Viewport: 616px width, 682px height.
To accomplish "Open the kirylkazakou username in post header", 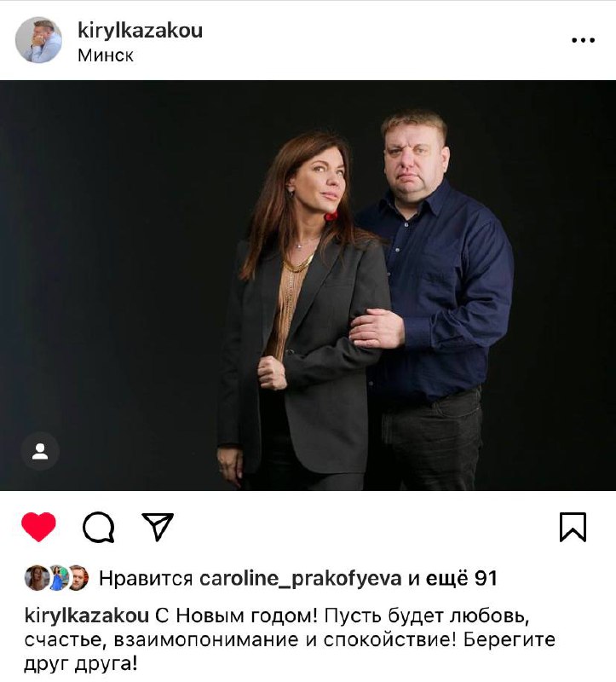I will (x=140, y=31).
